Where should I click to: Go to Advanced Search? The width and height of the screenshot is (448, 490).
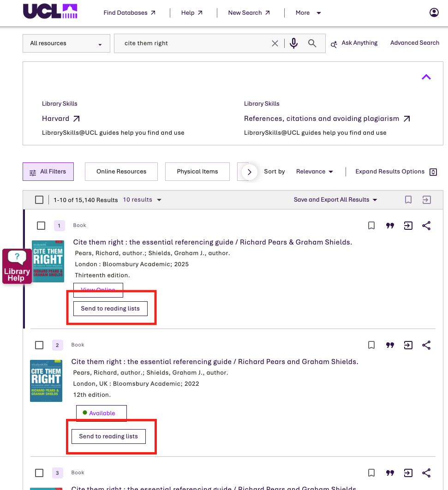(x=415, y=43)
